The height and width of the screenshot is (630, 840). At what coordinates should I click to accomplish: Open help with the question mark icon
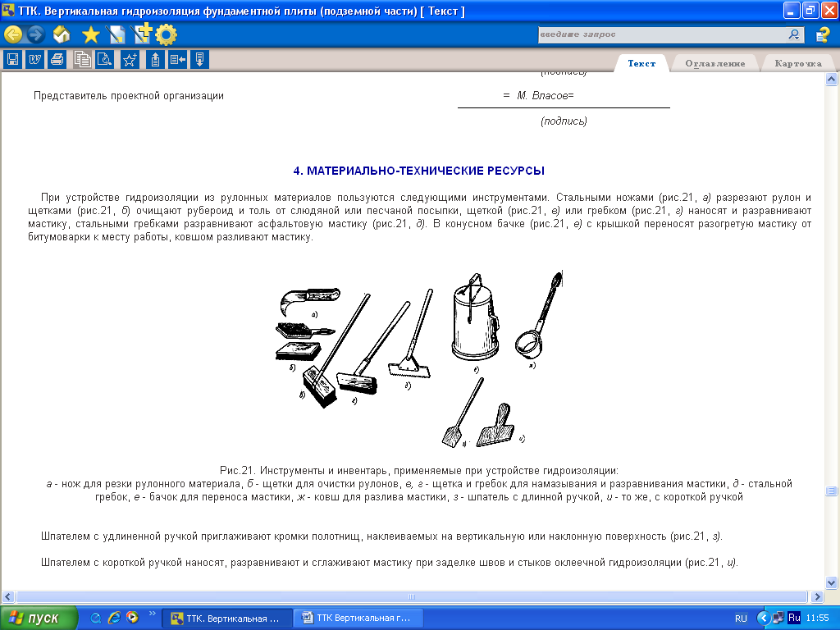822,34
